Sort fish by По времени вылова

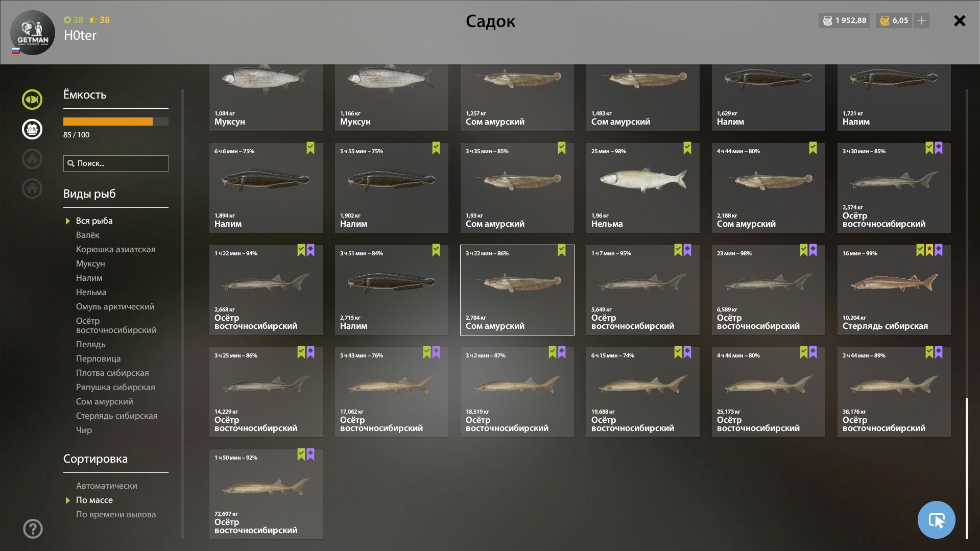[116, 514]
